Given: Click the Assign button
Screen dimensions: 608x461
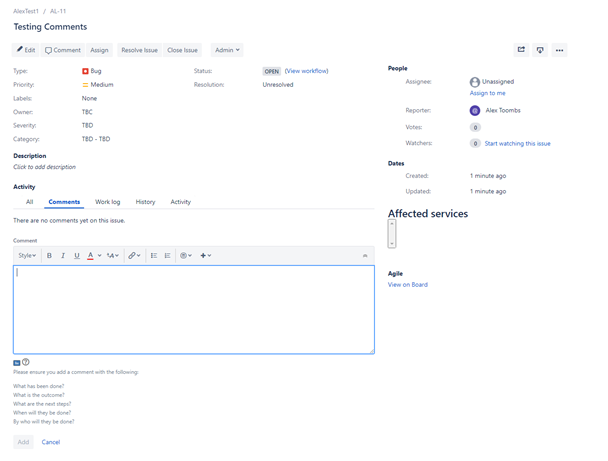Looking at the screenshot, I should [x=99, y=50].
